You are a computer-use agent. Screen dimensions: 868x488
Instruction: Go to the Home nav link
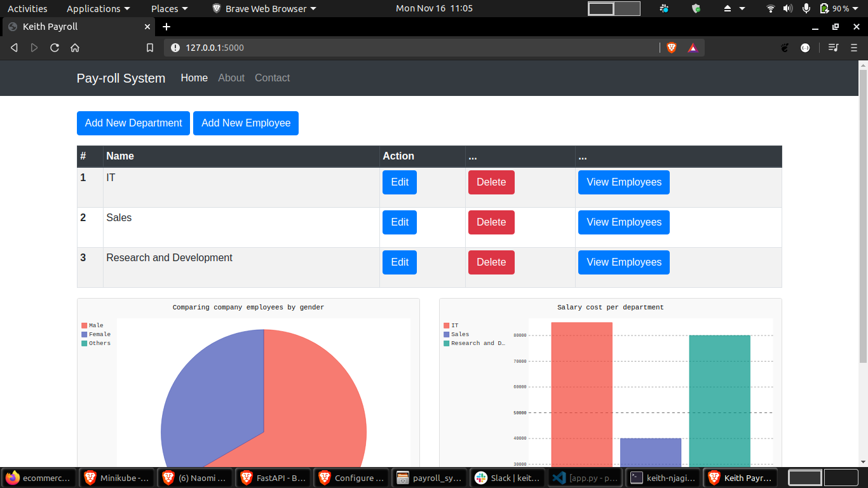[194, 78]
